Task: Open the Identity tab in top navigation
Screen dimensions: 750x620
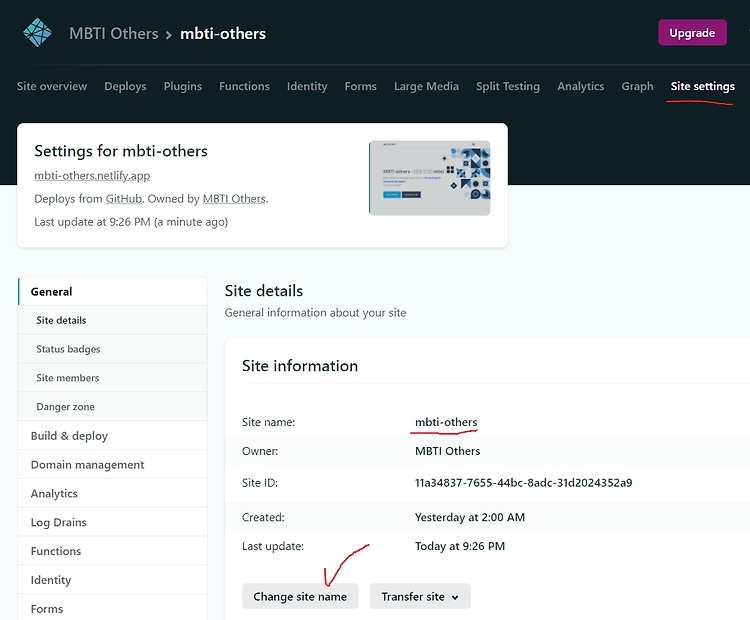Action: [x=307, y=86]
